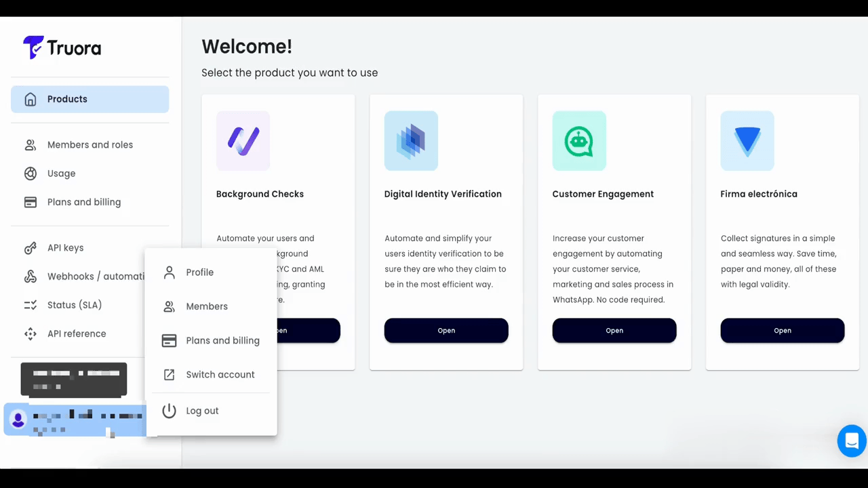Click the Customer Engagement card title
Screen dimensions: 868x488
[x=603, y=194]
